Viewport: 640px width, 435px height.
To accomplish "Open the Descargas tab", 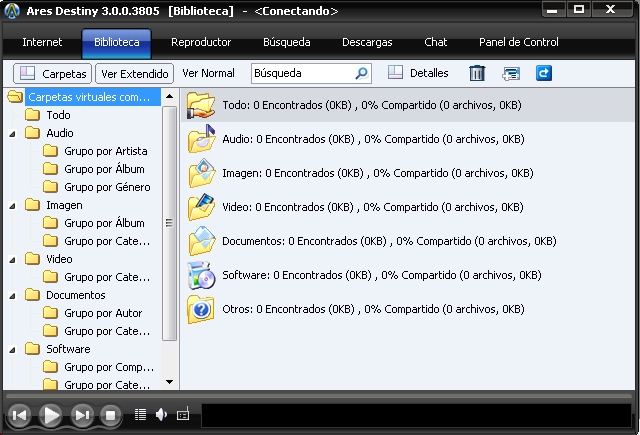I will [x=367, y=42].
